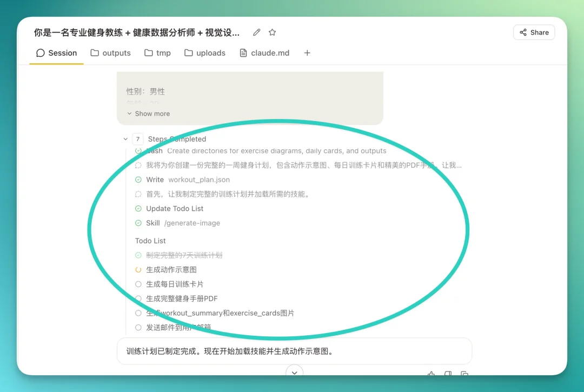584x392 pixels.
Task: Click the folder icon beside outputs tab
Action: 94,52
